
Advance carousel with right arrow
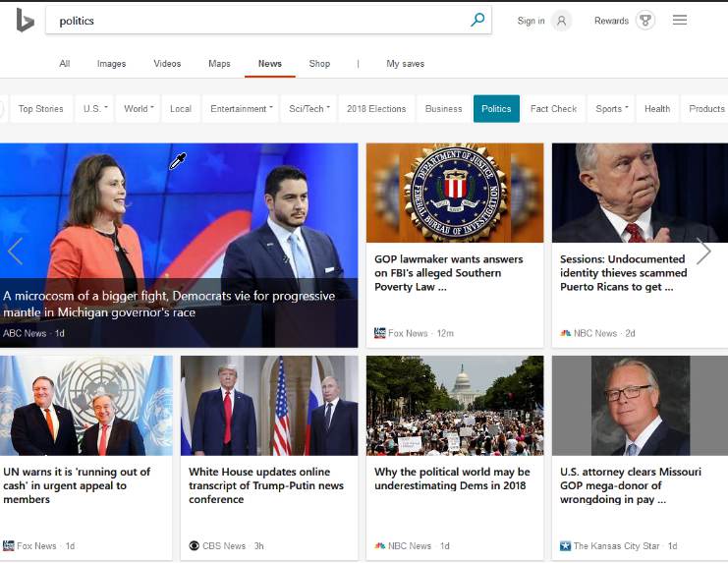(703, 252)
